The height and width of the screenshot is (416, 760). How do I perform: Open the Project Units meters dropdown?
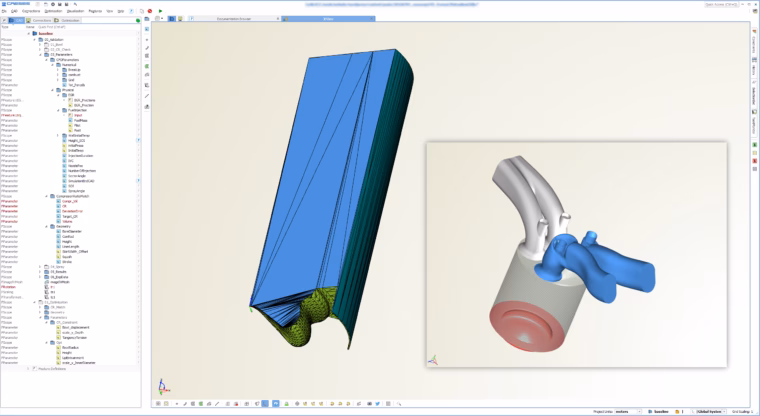coord(628,411)
